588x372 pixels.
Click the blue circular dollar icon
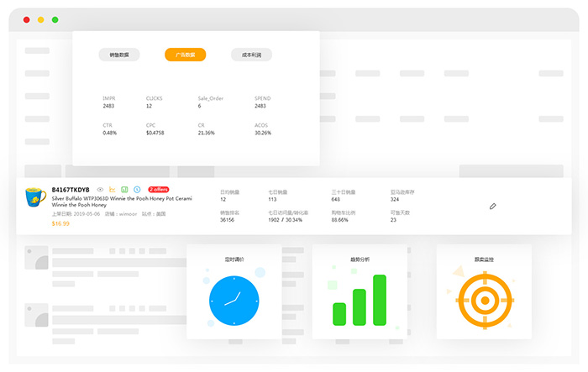tap(137, 190)
